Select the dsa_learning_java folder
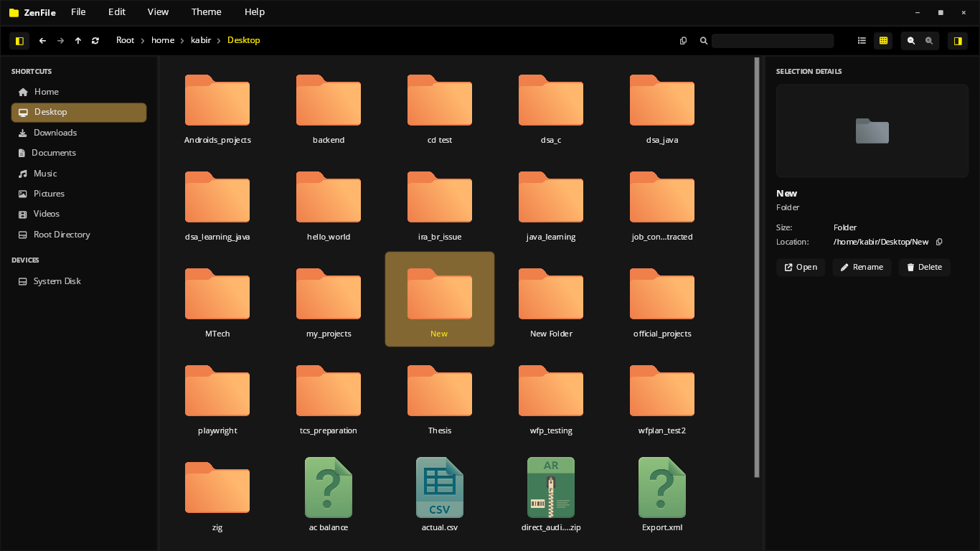 pos(217,202)
